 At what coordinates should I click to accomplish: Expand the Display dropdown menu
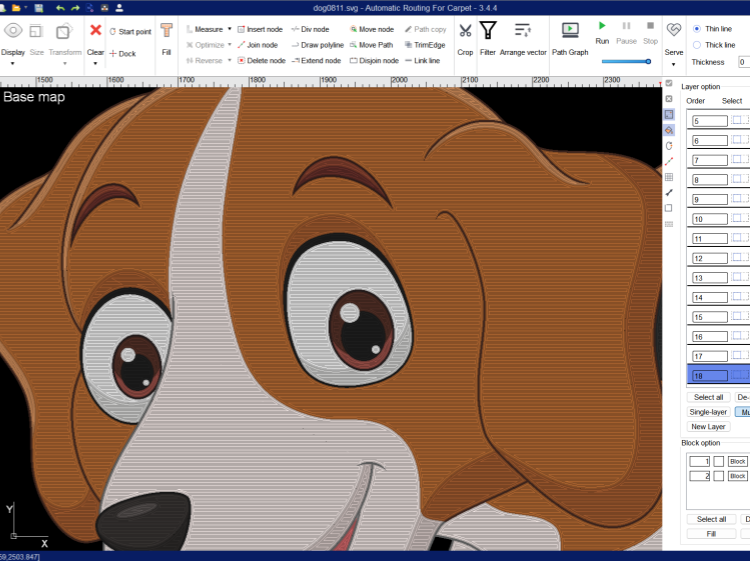tap(13, 63)
